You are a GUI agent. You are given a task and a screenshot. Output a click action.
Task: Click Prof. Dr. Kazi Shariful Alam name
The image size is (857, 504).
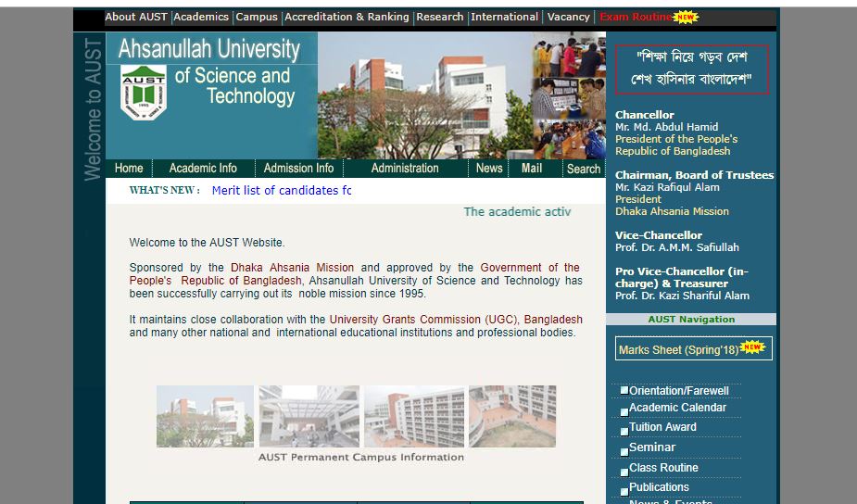tap(682, 296)
